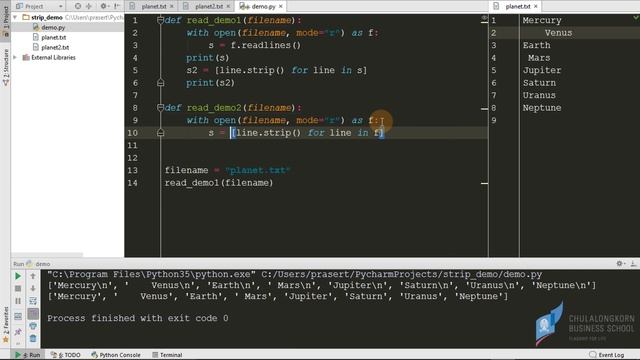Click green inspection checkmark in planet.txt editor
This screenshot has height=360, width=640.
[636, 18]
